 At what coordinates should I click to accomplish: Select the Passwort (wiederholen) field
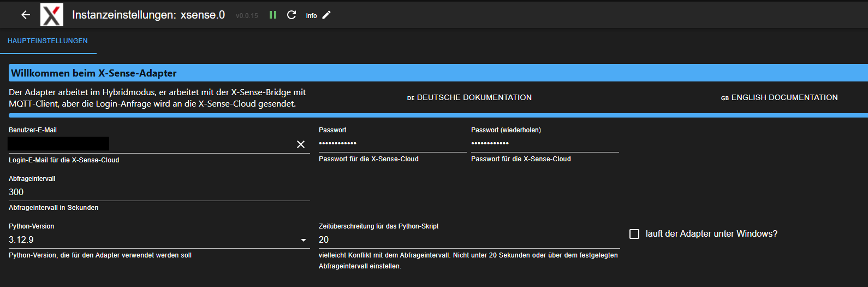544,143
